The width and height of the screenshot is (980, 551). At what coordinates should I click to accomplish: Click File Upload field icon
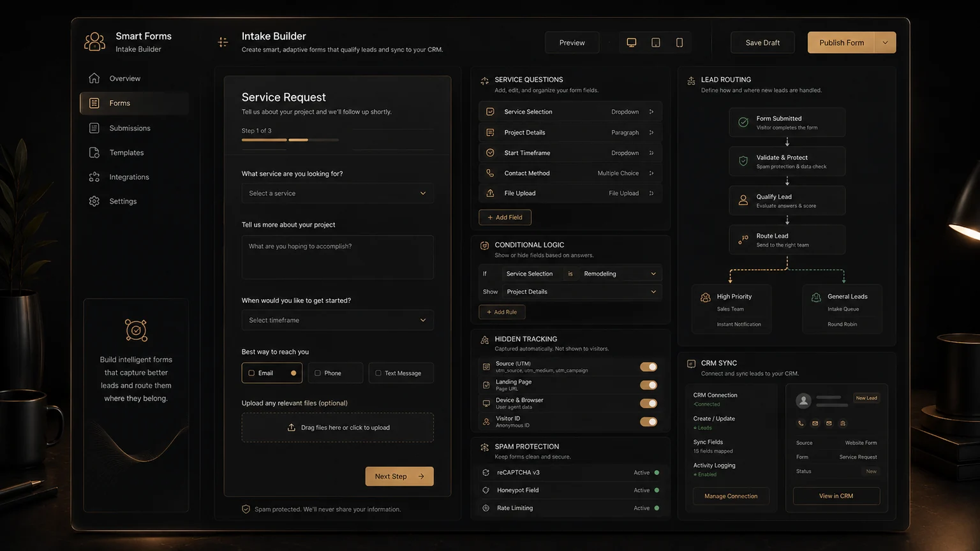click(x=490, y=193)
